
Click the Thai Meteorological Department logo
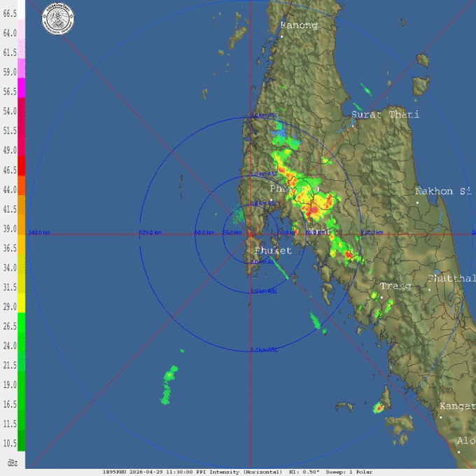[x=59, y=15]
